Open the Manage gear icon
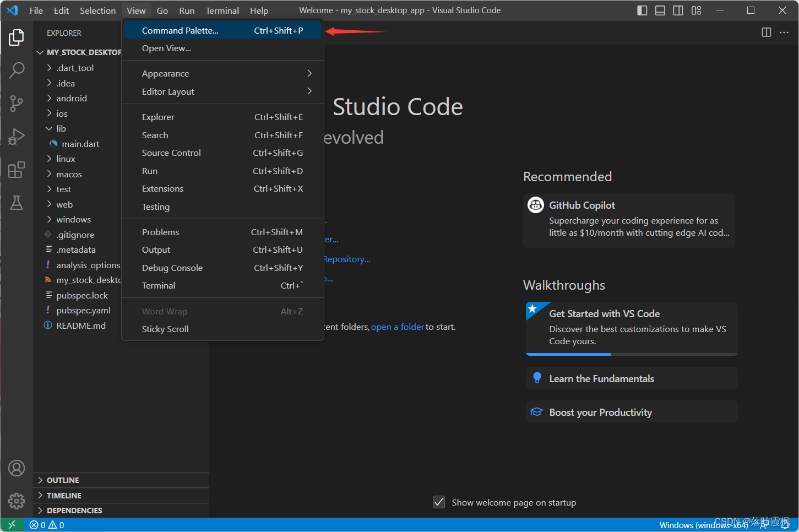The width and height of the screenshot is (799, 532). pos(17,501)
